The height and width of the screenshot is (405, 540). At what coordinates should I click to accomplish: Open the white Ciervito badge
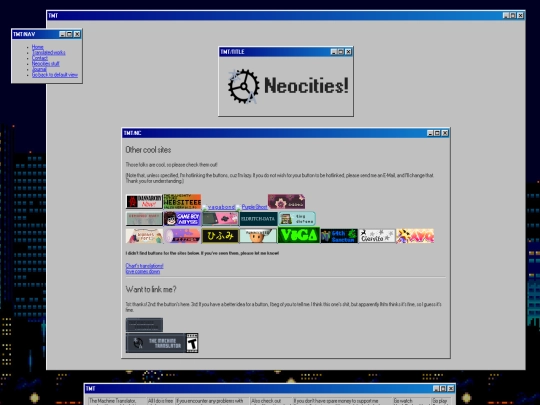point(377,236)
